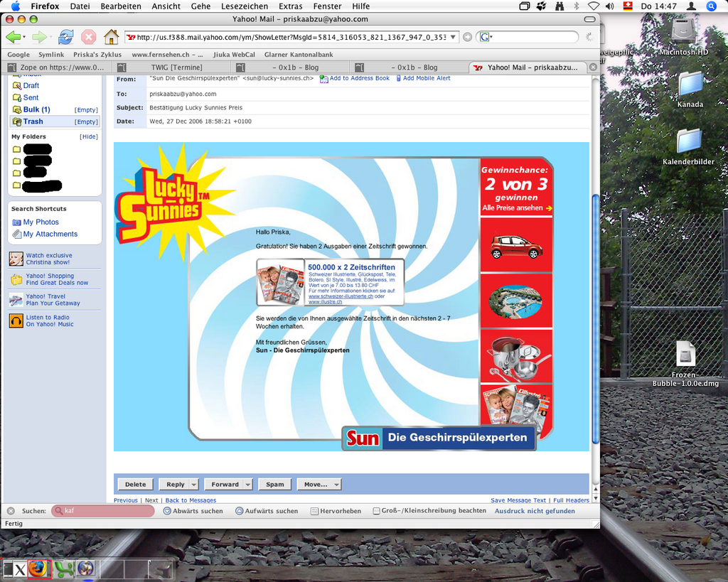Click Back to Messages link

tap(191, 500)
